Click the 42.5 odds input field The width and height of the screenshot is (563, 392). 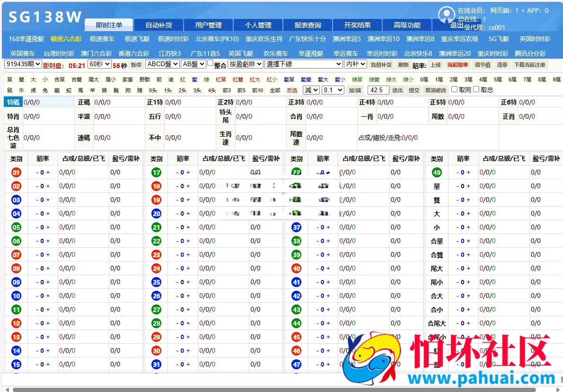(378, 90)
